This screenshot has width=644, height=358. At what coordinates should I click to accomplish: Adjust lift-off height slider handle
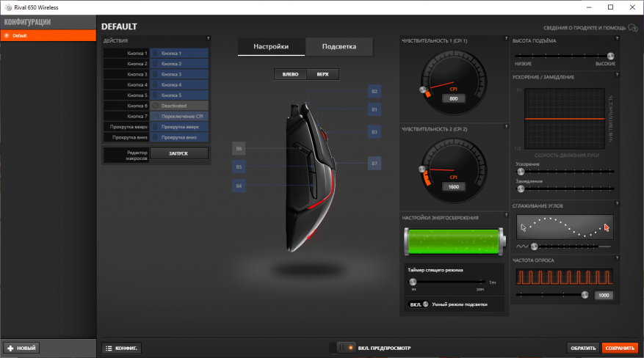(x=610, y=56)
